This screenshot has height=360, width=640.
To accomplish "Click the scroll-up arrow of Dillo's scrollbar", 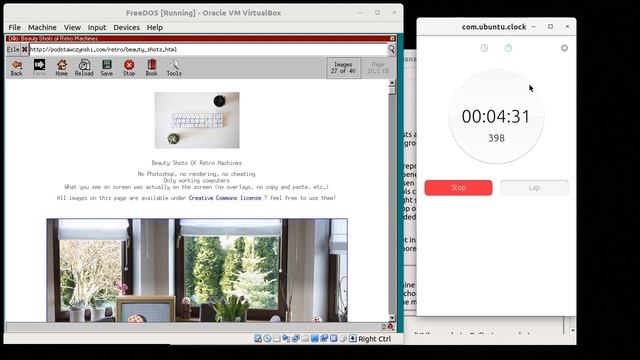I will tap(392, 83).
